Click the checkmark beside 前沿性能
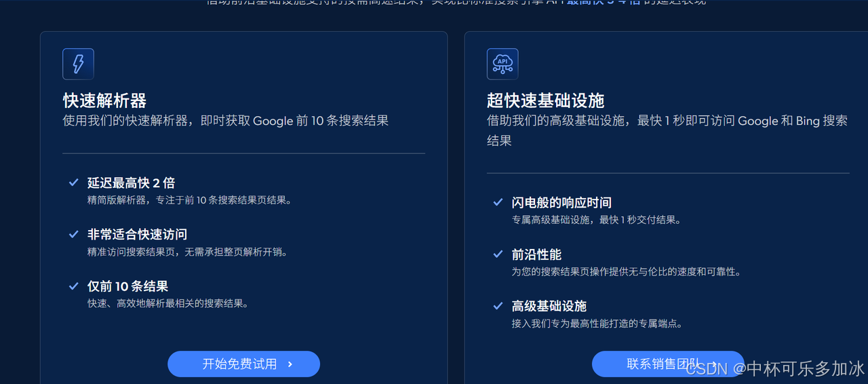This screenshot has height=384, width=868. coord(498,254)
